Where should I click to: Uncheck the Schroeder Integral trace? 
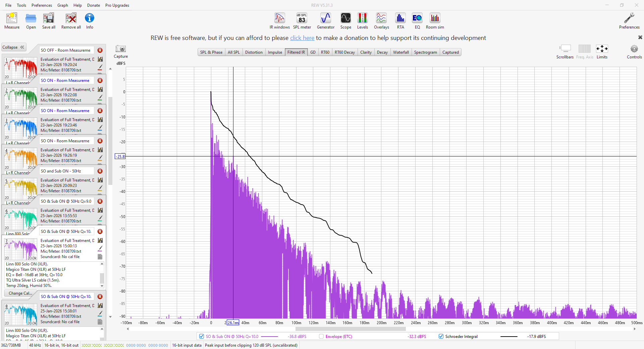(x=441, y=337)
